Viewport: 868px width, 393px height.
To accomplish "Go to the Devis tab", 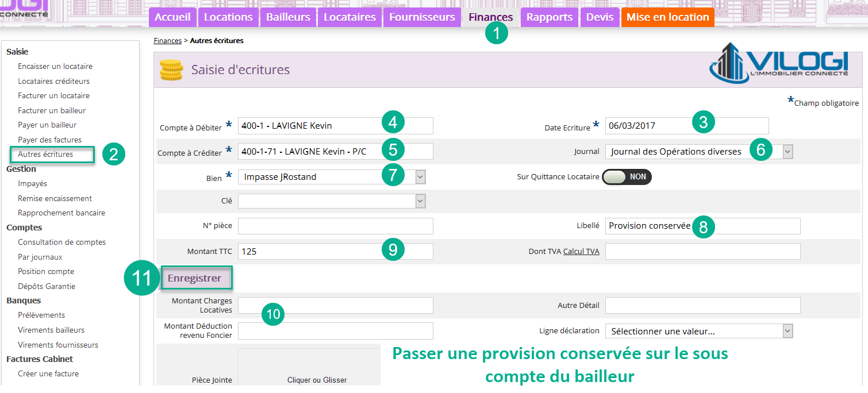I will [x=600, y=17].
